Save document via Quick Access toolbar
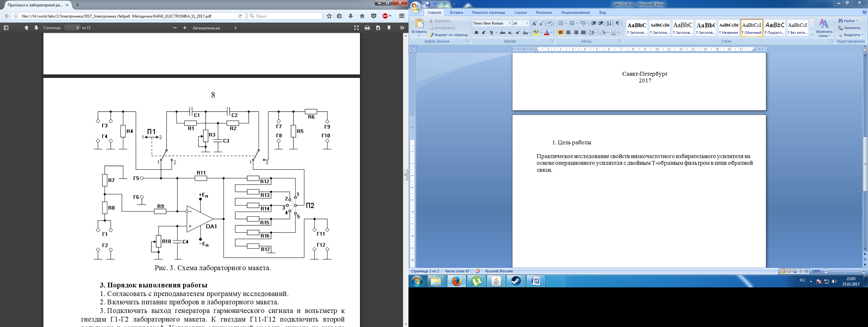This screenshot has height=327, width=868. tap(428, 4)
